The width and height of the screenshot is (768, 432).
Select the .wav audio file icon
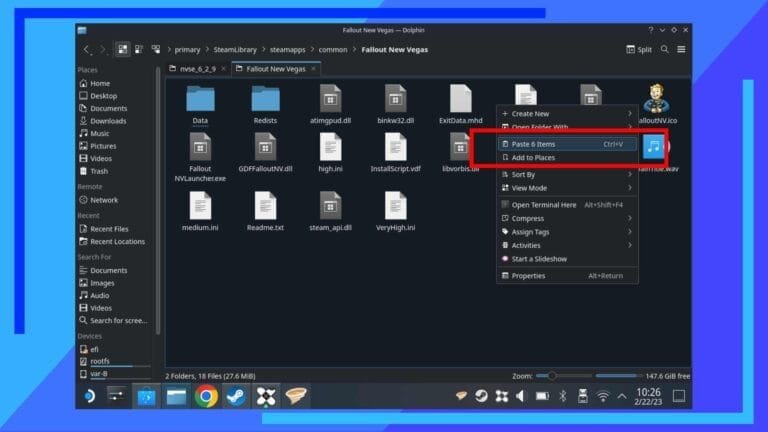coord(653,146)
